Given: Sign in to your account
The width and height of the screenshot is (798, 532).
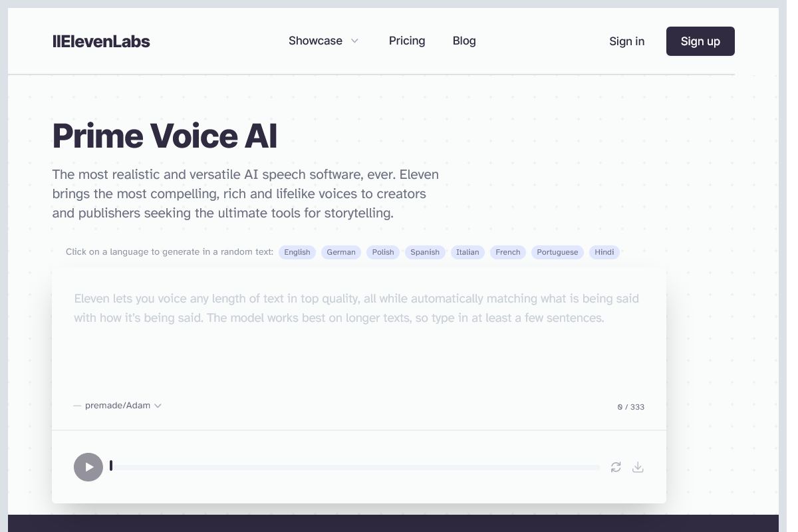Looking at the screenshot, I should coord(626,41).
